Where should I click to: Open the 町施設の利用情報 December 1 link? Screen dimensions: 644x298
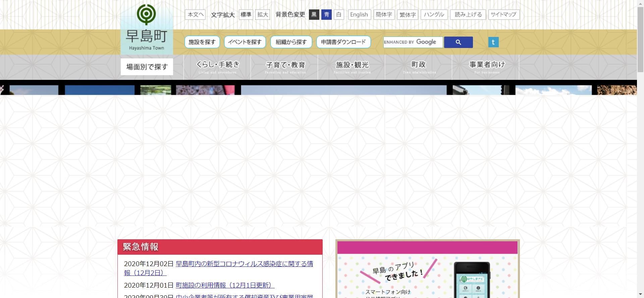225,285
